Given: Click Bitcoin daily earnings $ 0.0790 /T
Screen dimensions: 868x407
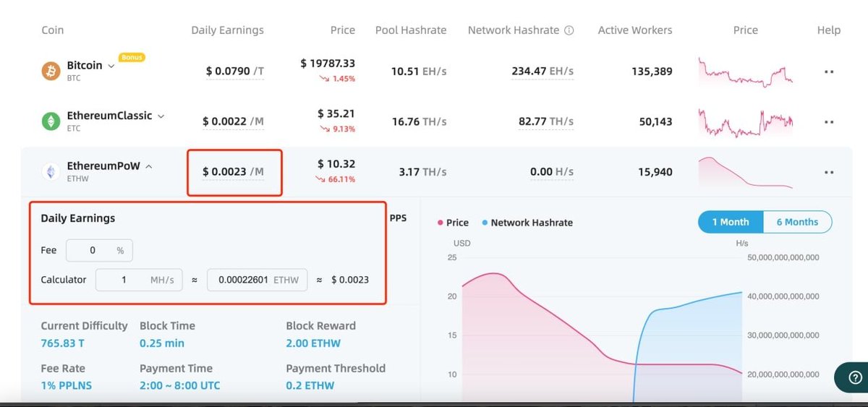Looking at the screenshot, I should (x=234, y=72).
